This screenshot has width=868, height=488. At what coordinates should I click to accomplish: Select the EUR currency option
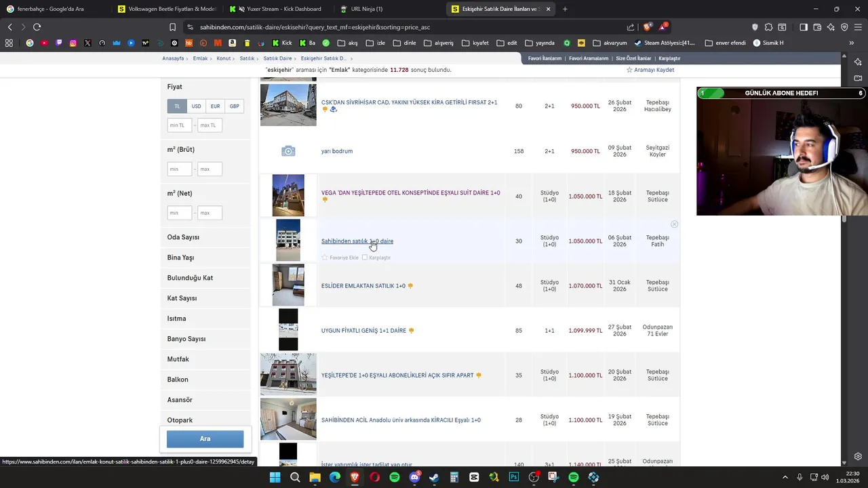coord(215,106)
